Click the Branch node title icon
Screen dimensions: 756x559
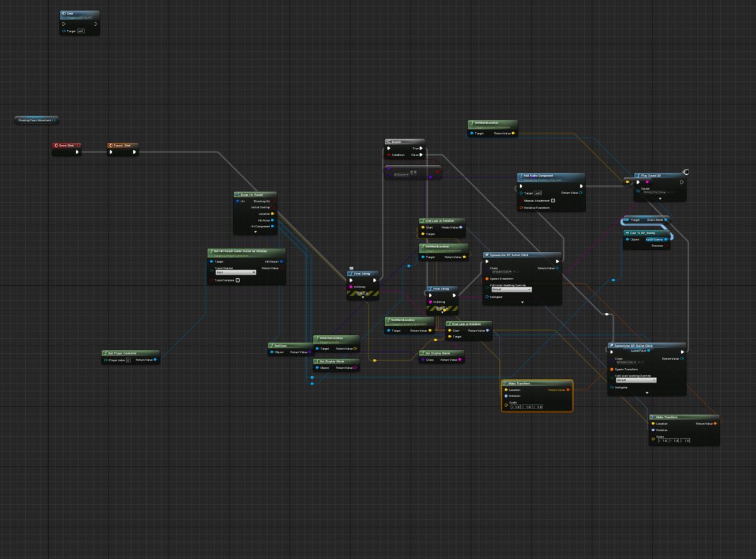pyautogui.click(x=389, y=142)
